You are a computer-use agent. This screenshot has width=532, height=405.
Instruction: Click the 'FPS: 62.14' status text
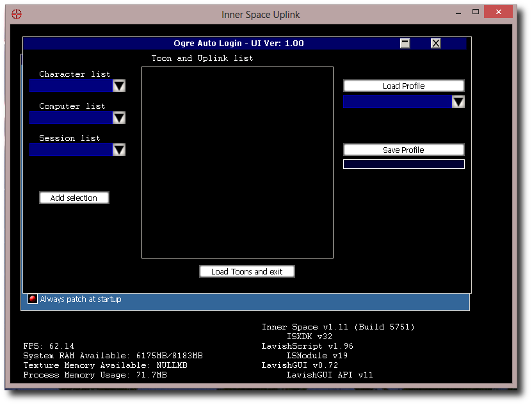49,346
